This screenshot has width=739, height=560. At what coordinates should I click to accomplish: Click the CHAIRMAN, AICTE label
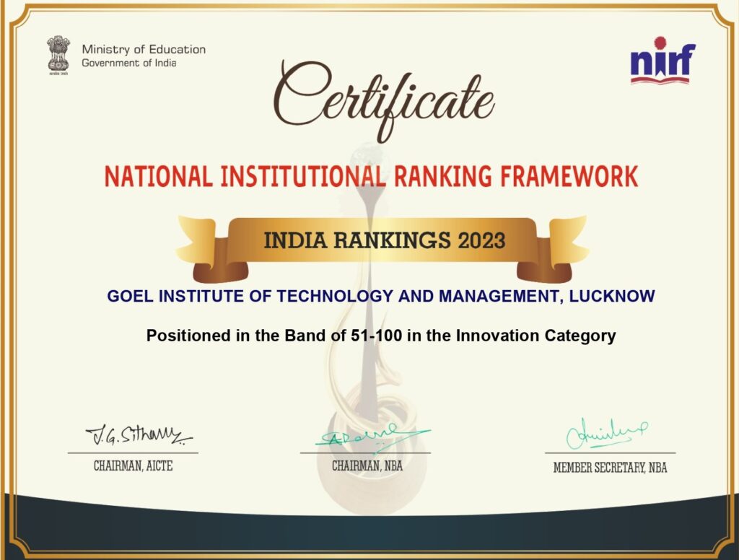pos(133,466)
